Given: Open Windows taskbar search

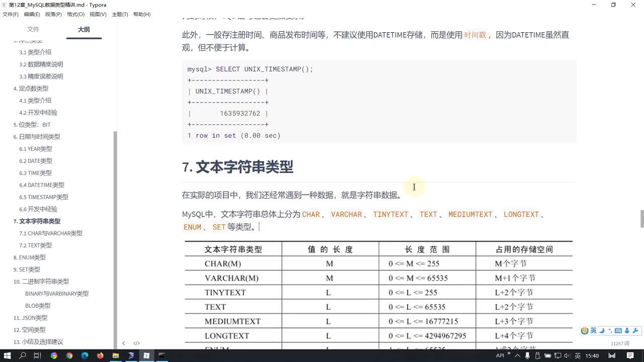Looking at the screenshot, I should click(23, 355).
